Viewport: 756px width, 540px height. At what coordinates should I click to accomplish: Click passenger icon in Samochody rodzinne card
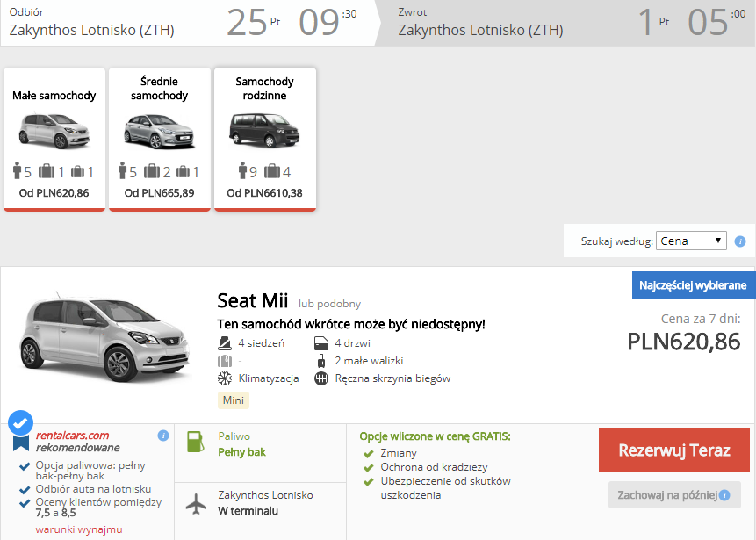(x=242, y=170)
